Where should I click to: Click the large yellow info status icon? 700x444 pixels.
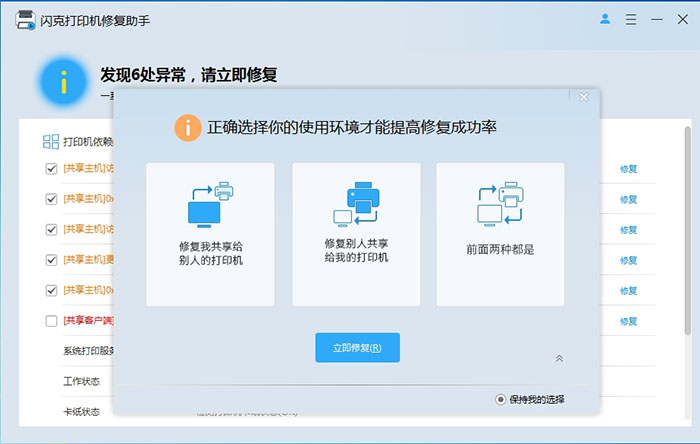pyautogui.click(x=64, y=82)
